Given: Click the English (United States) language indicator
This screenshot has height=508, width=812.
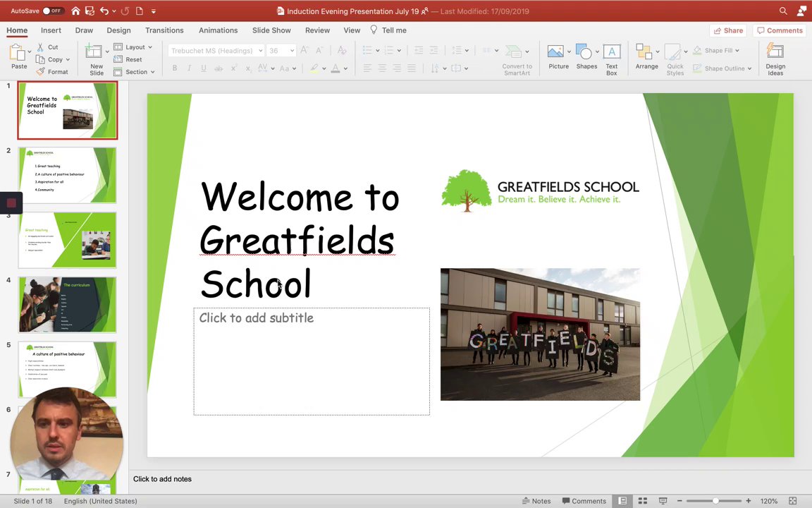Looking at the screenshot, I should [101, 501].
